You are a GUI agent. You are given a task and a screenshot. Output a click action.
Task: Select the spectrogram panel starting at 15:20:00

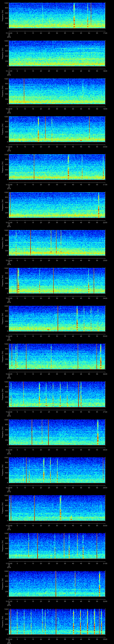[57, 167]
